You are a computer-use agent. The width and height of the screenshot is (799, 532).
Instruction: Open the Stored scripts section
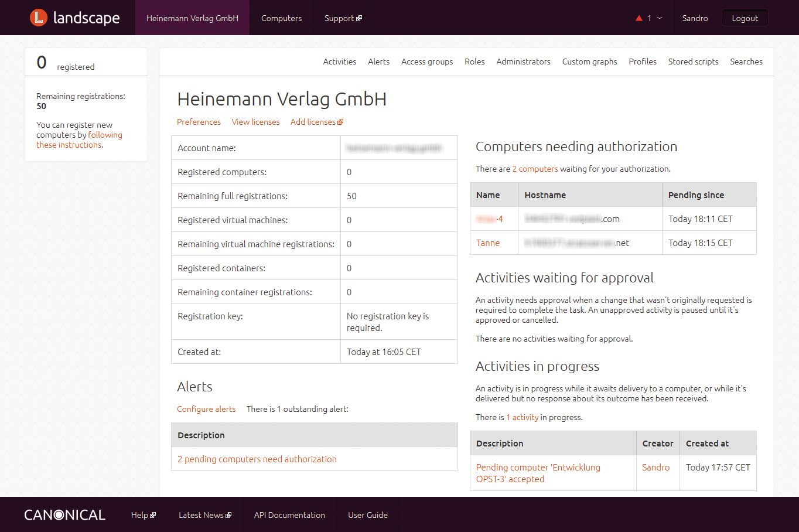pyautogui.click(x=693, y=62)
